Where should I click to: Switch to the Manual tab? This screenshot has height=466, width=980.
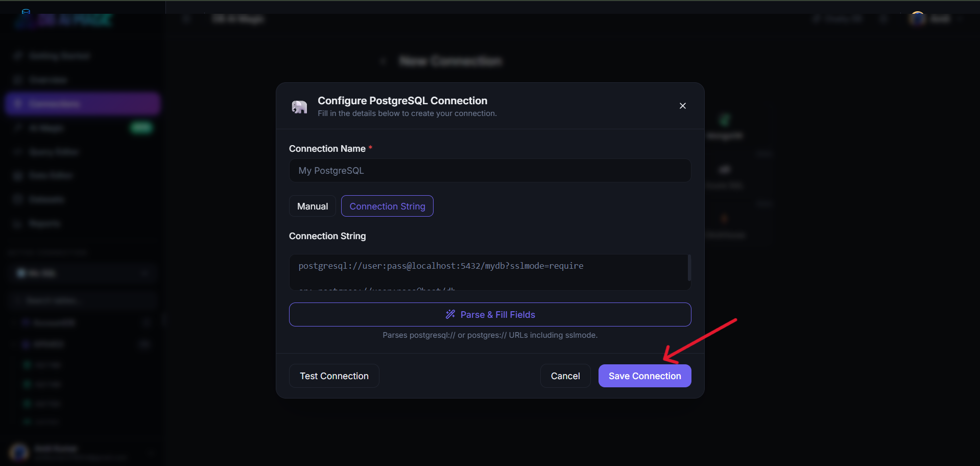coord(313,206)
